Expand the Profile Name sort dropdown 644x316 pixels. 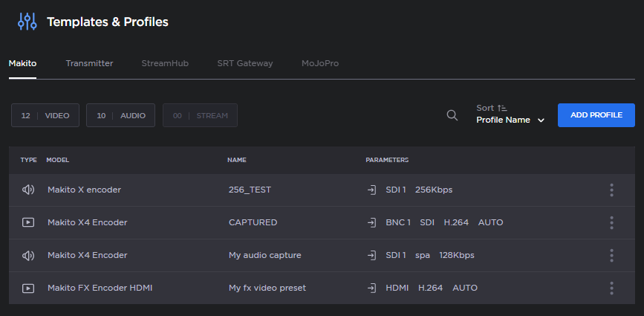tap(510, 120)
